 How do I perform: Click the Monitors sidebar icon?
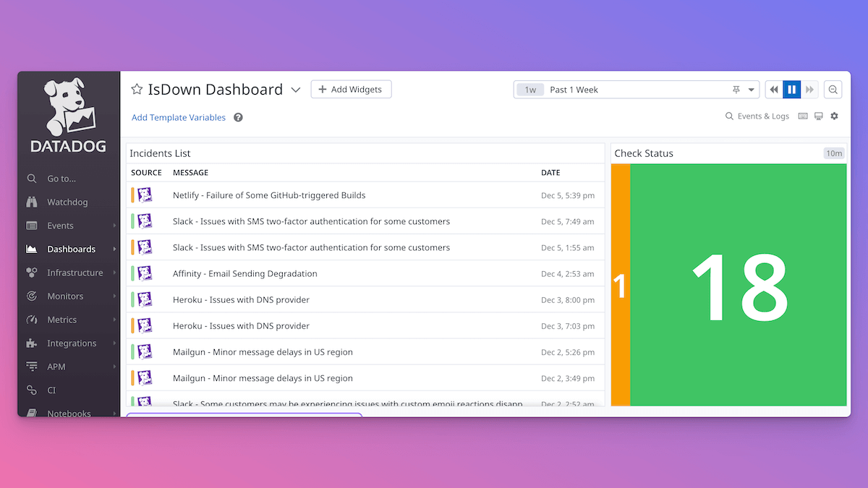pos(32,296)
